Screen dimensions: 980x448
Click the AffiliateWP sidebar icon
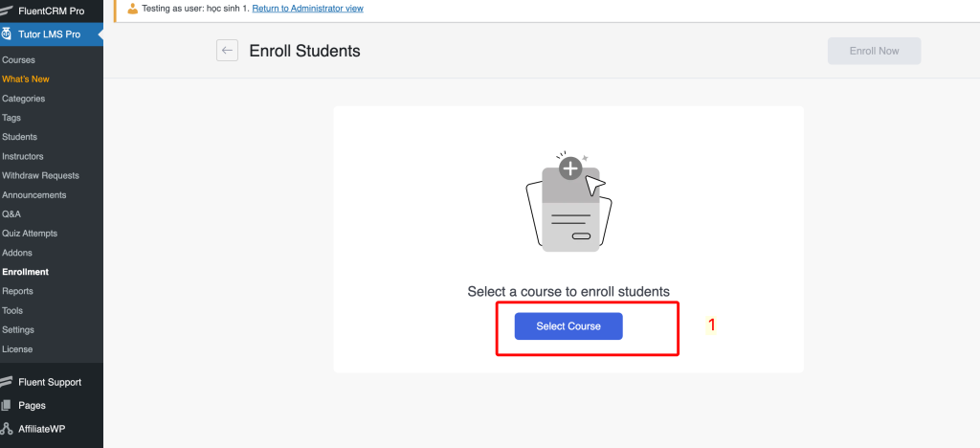[x=7, y=429]
